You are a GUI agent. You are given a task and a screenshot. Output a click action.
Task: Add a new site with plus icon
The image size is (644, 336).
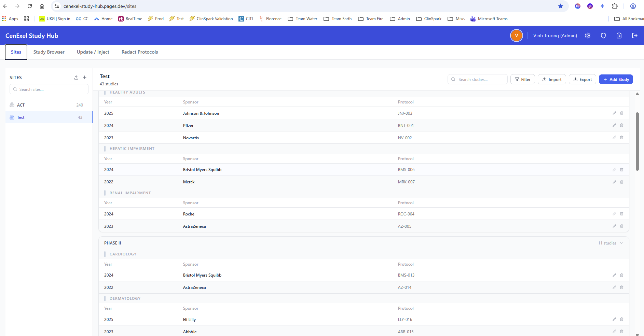85,78
